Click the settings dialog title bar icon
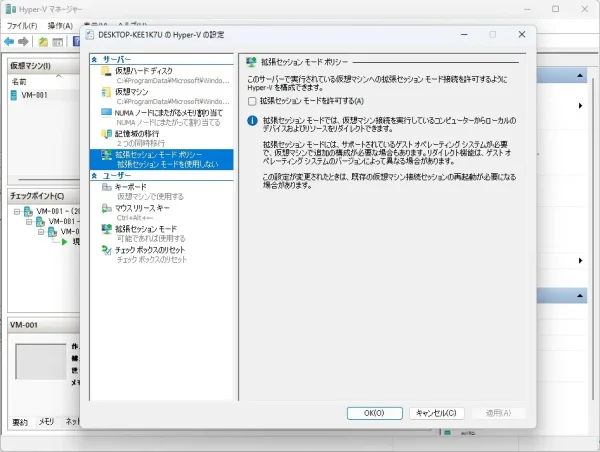Viewport: 600px width, 452px height. [x=90, y=35]
